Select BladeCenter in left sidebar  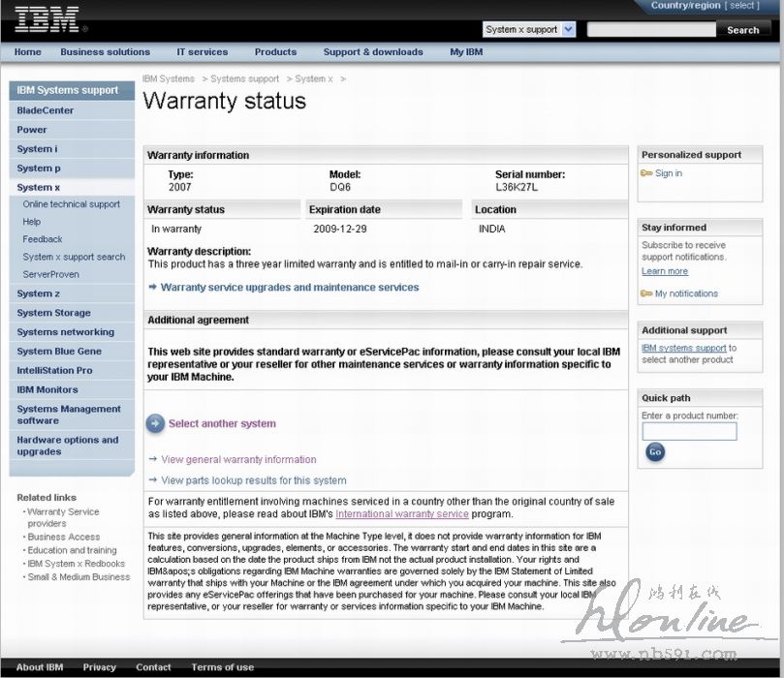click(x=46, y=110)
